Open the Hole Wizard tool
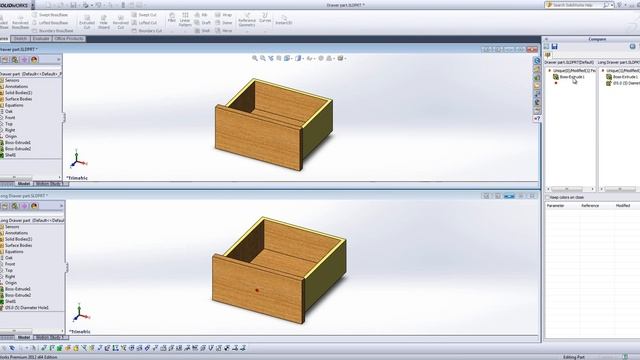Image resolution: width=640 pixels, height=360 pixels. pos(104,22)
